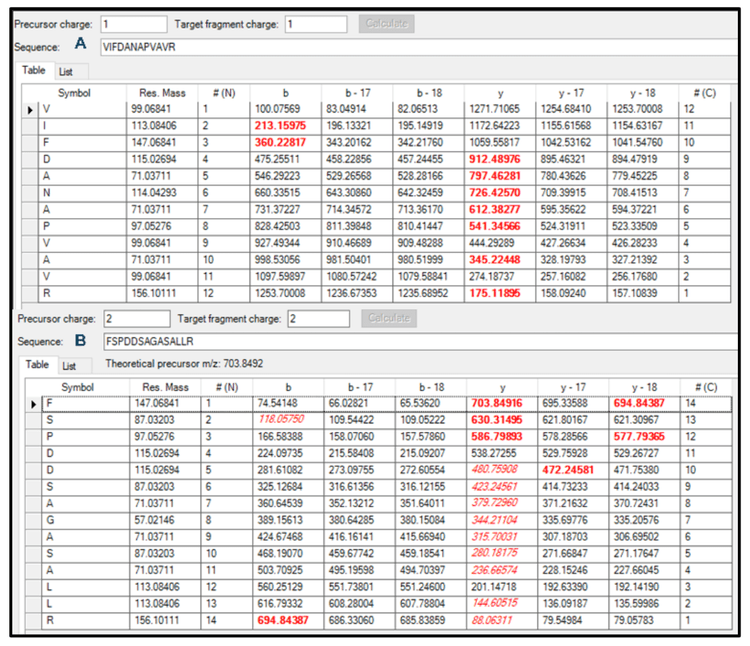
Task: Click the red y value 912.48976
Action: coord(495,159)
